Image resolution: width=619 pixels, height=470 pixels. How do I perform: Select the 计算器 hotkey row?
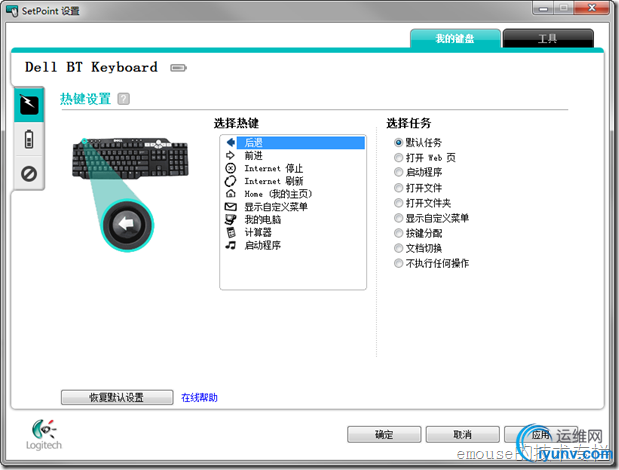pyautogui.click(x=293, y=232)
